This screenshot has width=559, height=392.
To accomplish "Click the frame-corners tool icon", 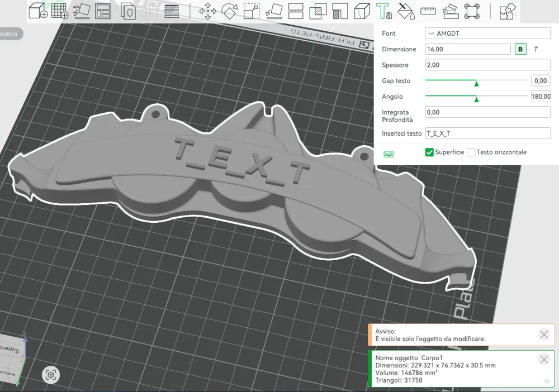I will click(x=472, y=11).
